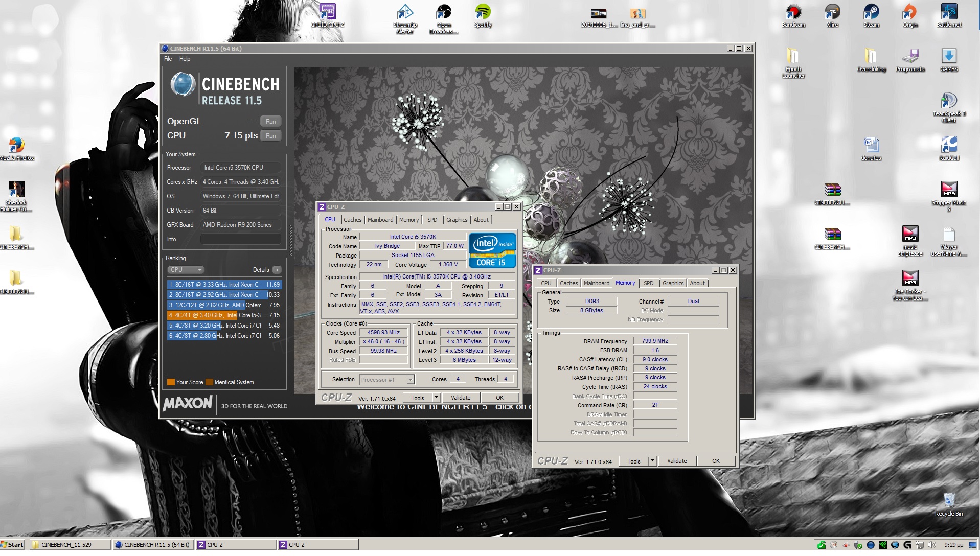Screen dimensions: 980x556
Task: Open the Windows Start button
Action: point(12,545)
